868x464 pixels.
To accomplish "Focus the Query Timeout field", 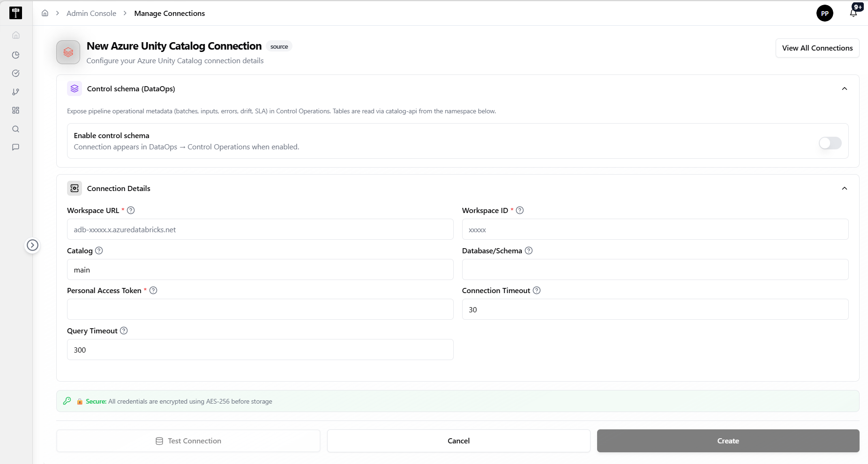I will 260,350.
